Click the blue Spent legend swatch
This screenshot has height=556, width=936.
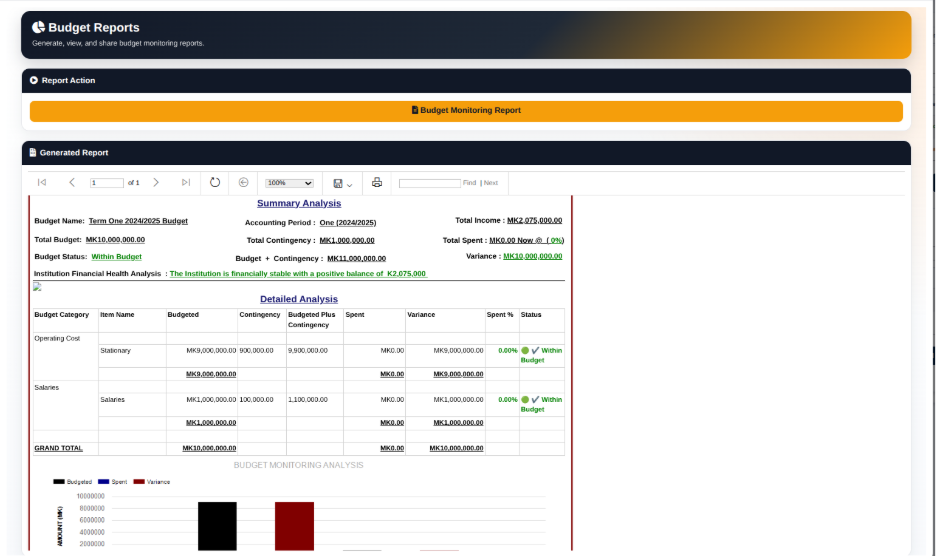(104, 482)
